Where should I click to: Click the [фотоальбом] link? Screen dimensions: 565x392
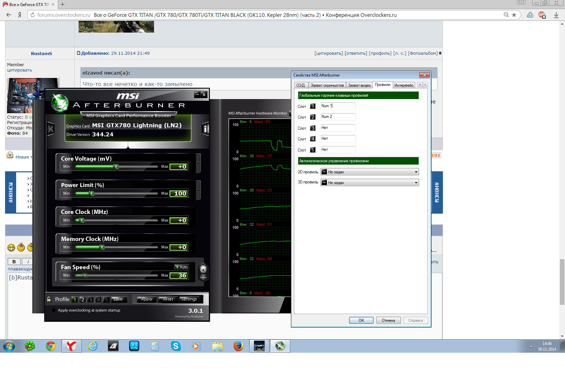(423, 53)
